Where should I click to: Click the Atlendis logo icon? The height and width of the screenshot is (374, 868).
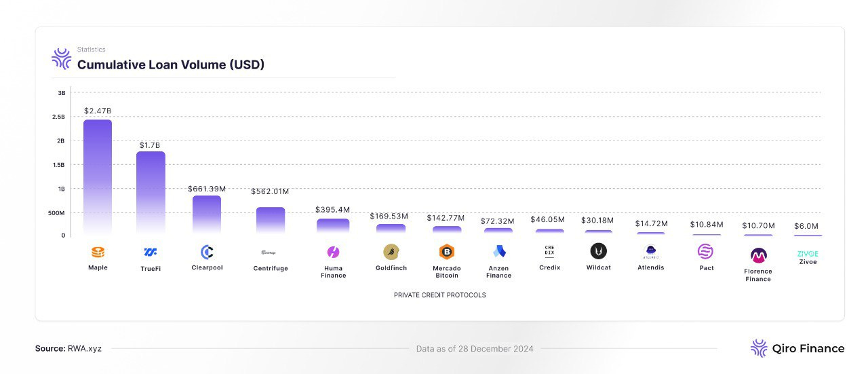coord(651,252)
